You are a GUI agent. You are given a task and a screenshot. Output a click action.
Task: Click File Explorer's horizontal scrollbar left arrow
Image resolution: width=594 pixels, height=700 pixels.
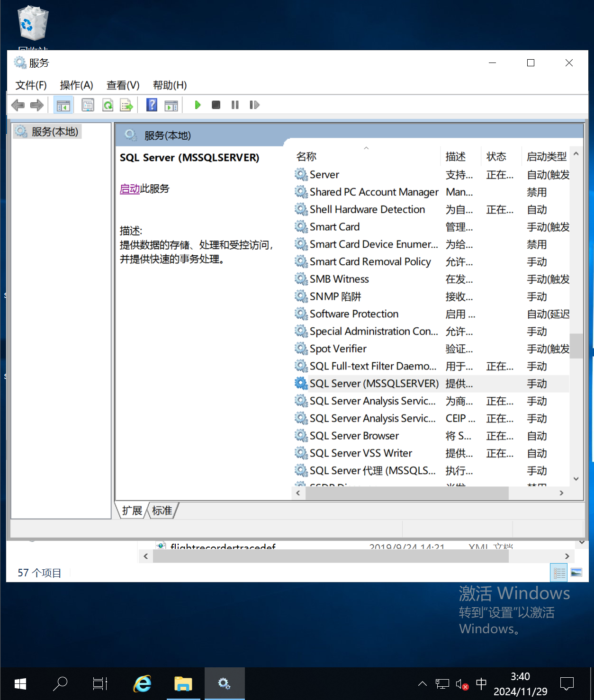[x=146, y=556]
